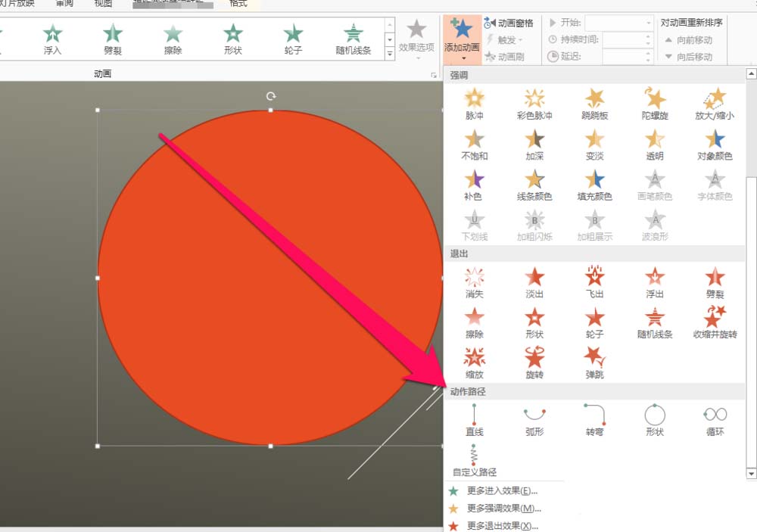Viewport: 757px width, 532px height.
Task: Apply the 擦除 entrance animation in gallery
Action: 173,39
